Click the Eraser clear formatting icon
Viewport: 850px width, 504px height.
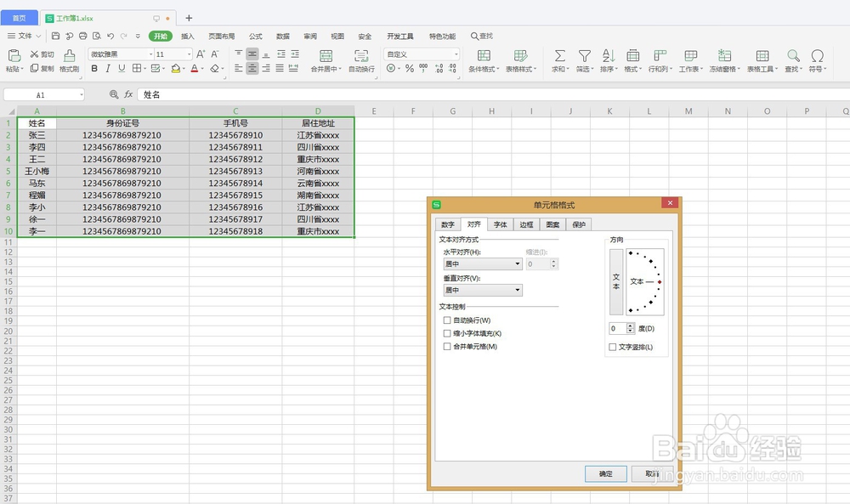point(215,68)
